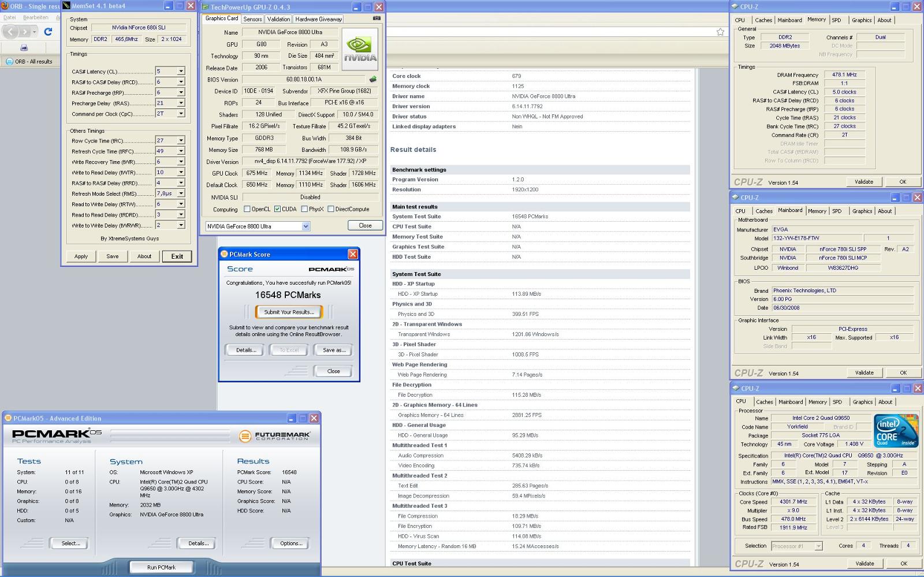Click the ORB tab favicon
The width and height of the screenshot is (924, 577).
point(9,61)
